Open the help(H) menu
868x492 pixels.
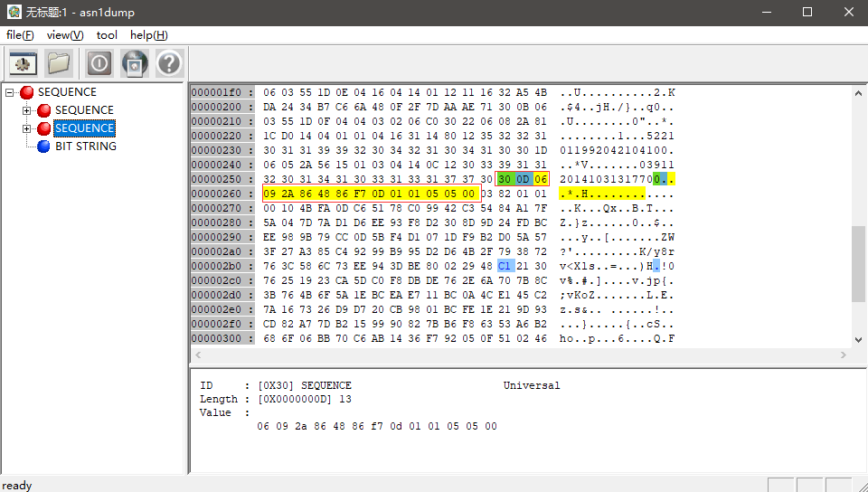pos(149,35)
